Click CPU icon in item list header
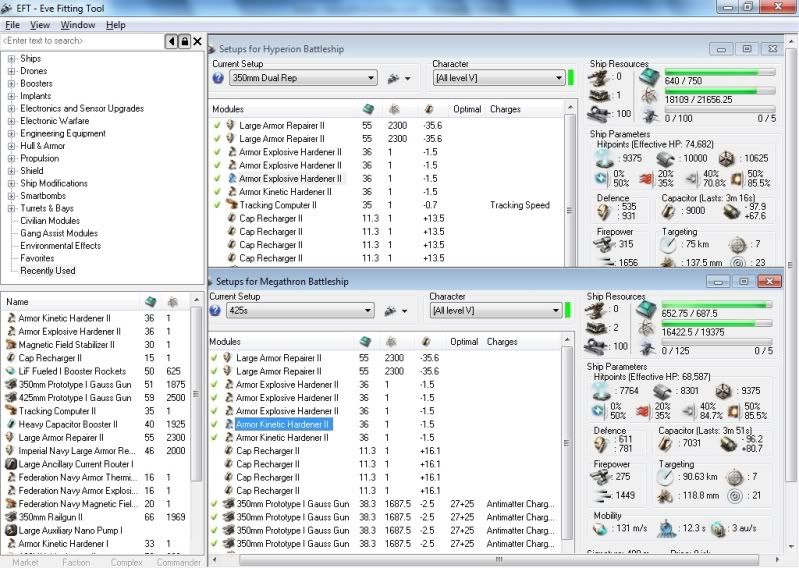This screenshot has height=568, width=799. pos(150,302)
